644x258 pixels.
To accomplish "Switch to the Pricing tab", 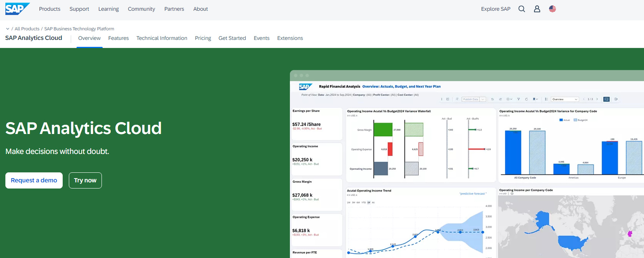I will coord(203,38).
